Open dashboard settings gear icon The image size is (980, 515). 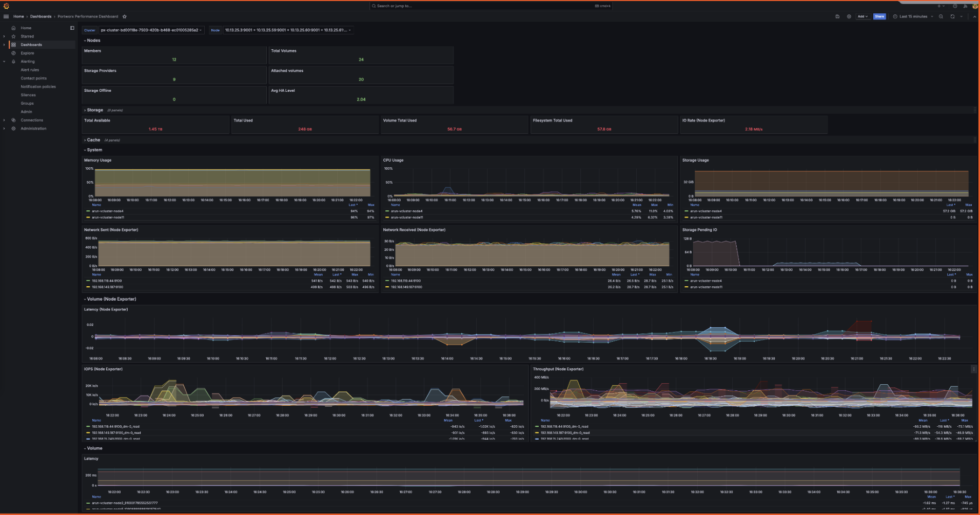(849, 16)
